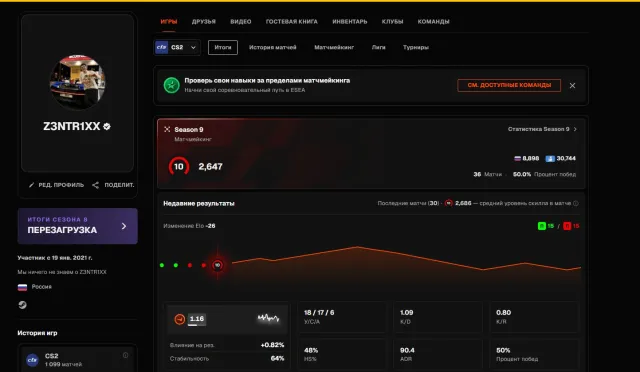Click the info icon near средний уровень скилла

576,203
